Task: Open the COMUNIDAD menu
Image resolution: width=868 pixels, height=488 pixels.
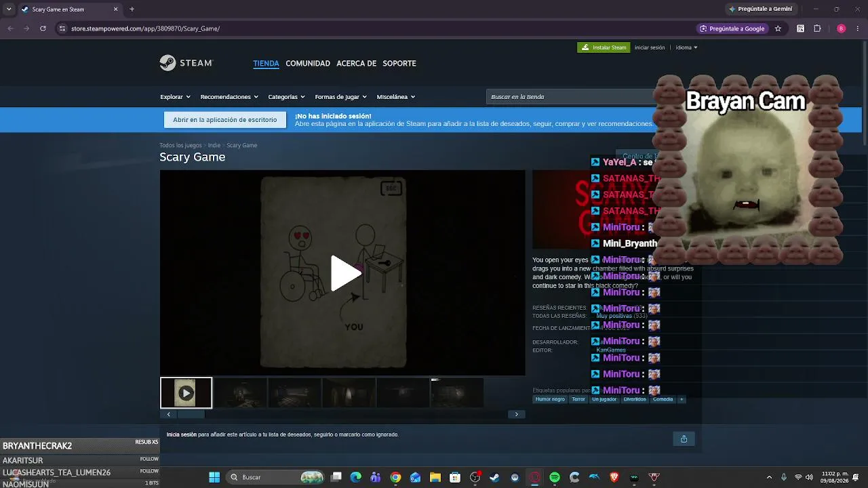Action: point(308,63)
